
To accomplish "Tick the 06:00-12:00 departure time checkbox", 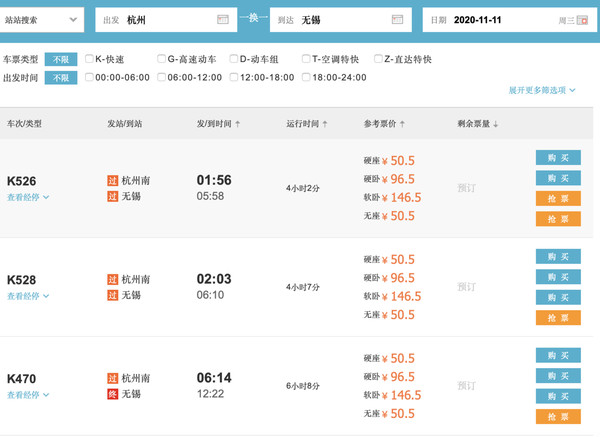I will point(161,77).
